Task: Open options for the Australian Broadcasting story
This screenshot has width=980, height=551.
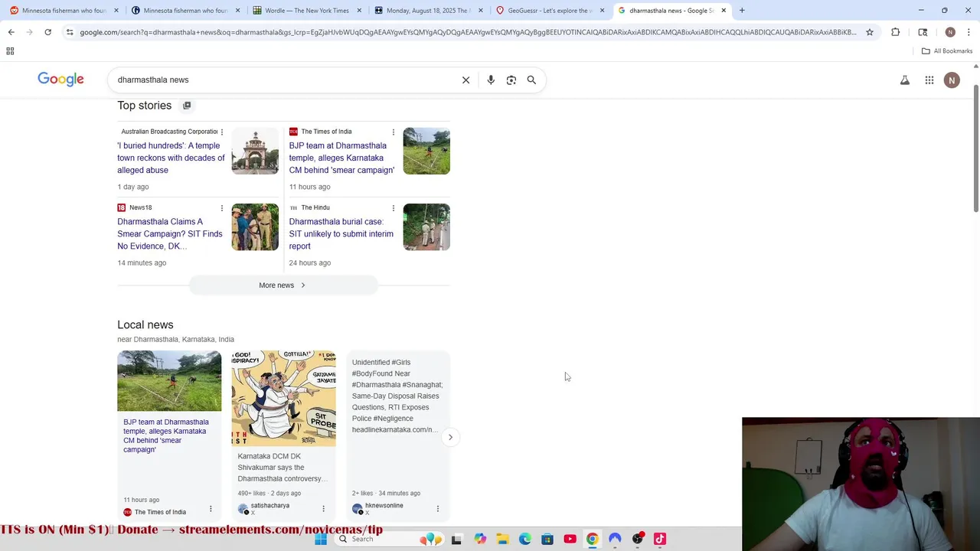Action: tap(222, 132)
